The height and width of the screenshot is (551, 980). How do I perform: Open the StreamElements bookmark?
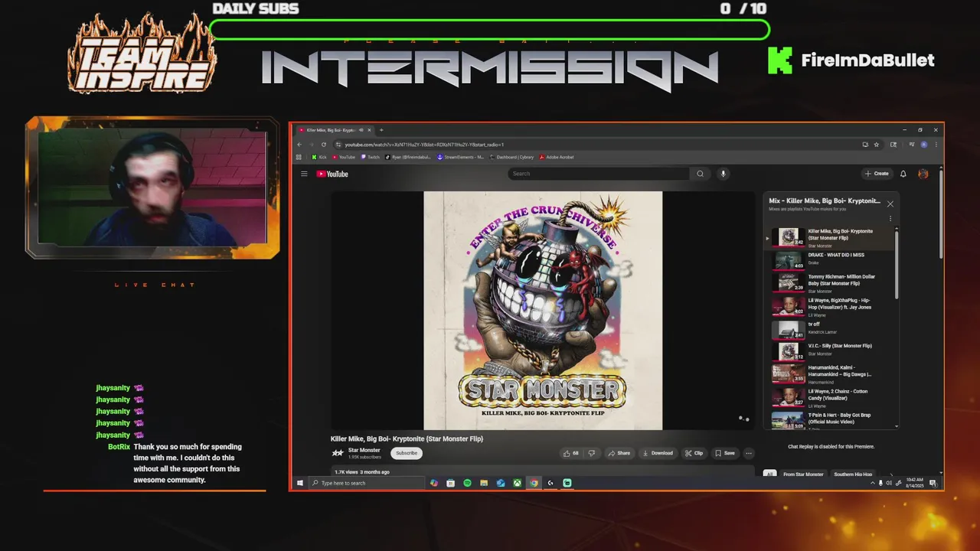coord(461,157)
